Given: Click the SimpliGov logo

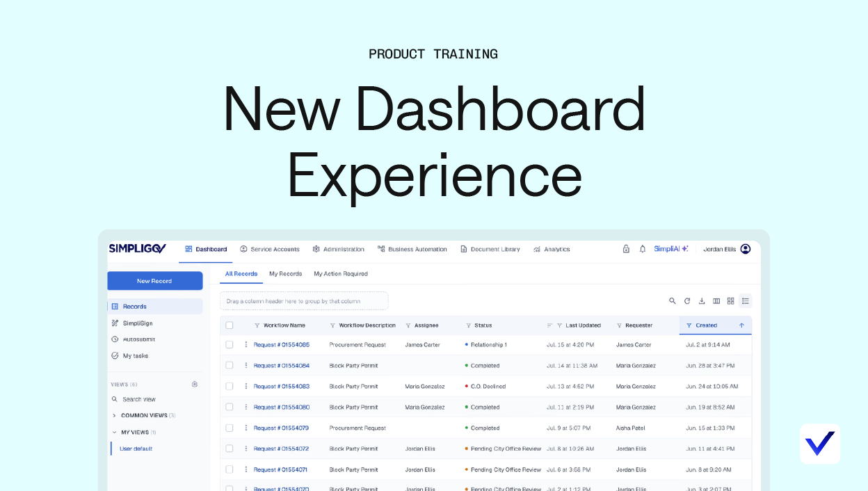Looking at the screenshot, I should 137,249.
